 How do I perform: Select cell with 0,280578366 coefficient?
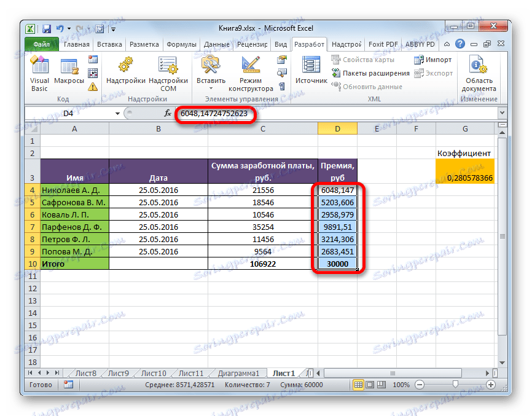click(x=465, y=171)
